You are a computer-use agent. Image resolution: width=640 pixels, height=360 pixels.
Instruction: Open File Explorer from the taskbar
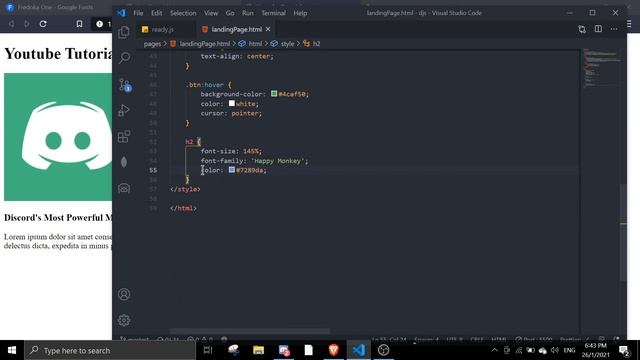coord(258,350)
